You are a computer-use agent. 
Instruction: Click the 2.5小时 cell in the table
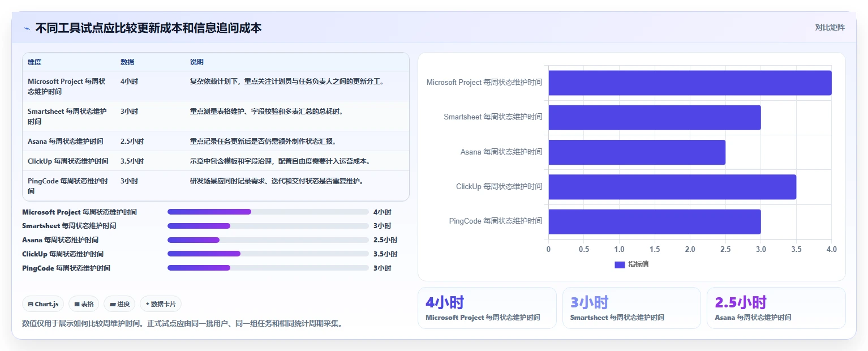[x=132, y=142]
